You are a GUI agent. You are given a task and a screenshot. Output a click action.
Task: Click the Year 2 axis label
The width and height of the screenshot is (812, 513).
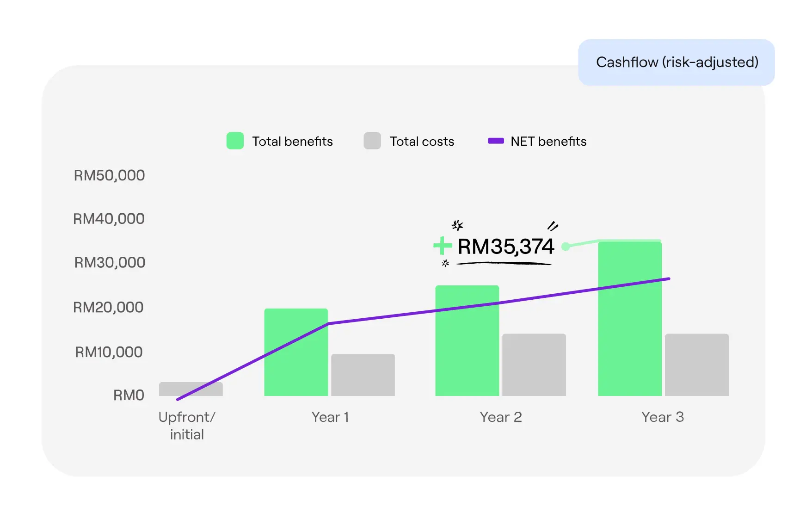click(x=500, y=417)
